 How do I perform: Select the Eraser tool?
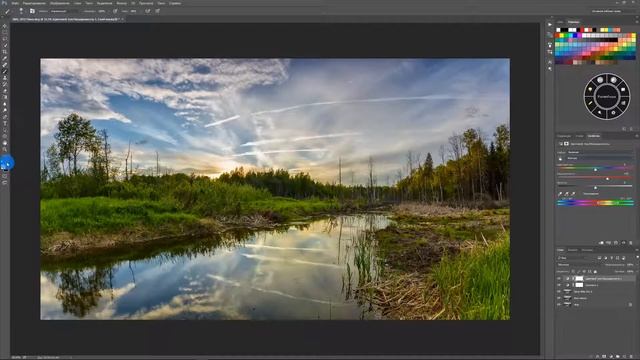4,91
